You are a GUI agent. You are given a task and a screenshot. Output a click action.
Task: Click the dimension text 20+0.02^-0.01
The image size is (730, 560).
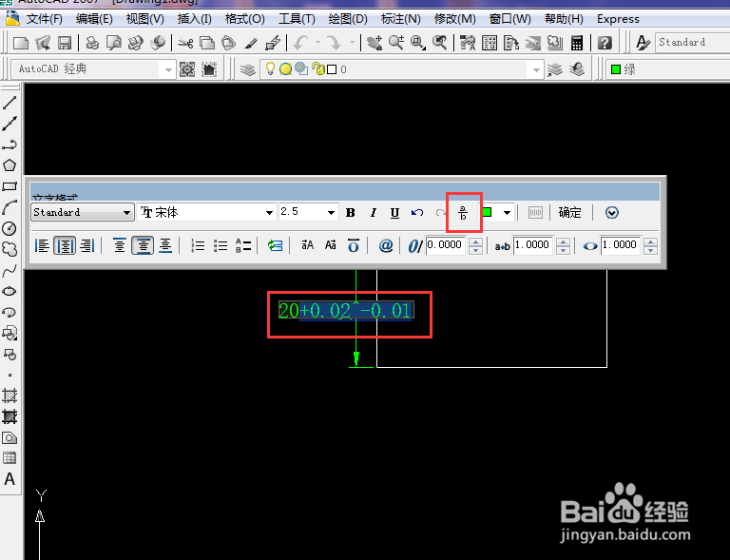point(346,311)
